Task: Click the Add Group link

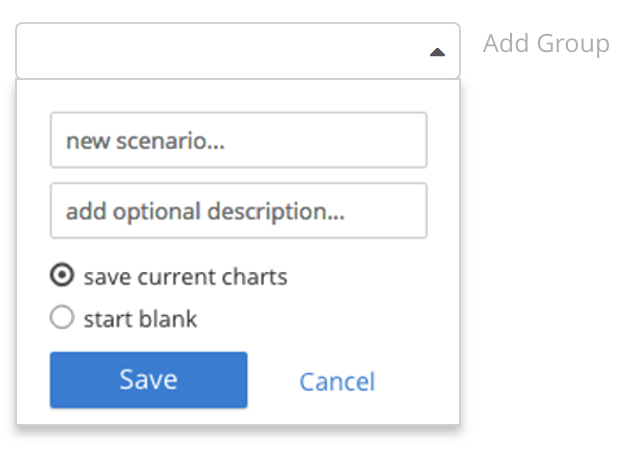Action: (x=545, y=44)
